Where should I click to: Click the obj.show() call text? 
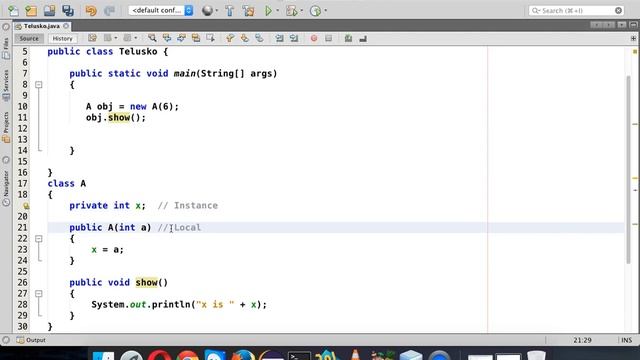[116, 118]
